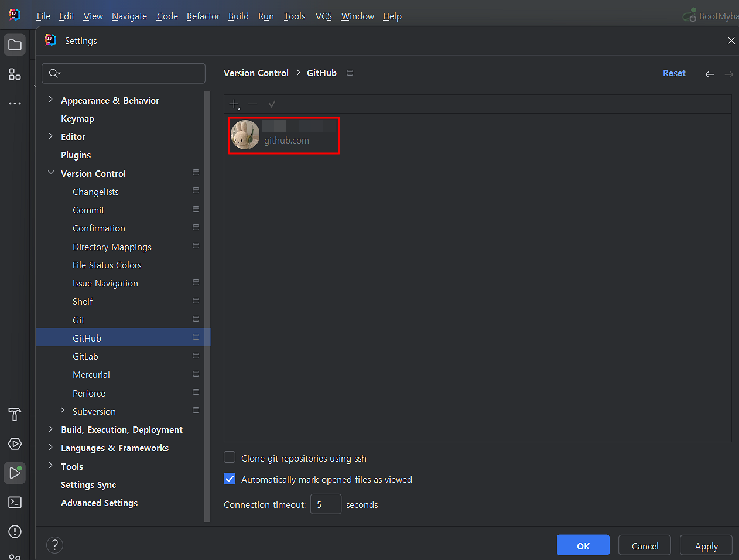This screenshot has height=560, width=739.
Task: Open the Run tool window icon
Action: pyautogui.click(x=15, y=473)
